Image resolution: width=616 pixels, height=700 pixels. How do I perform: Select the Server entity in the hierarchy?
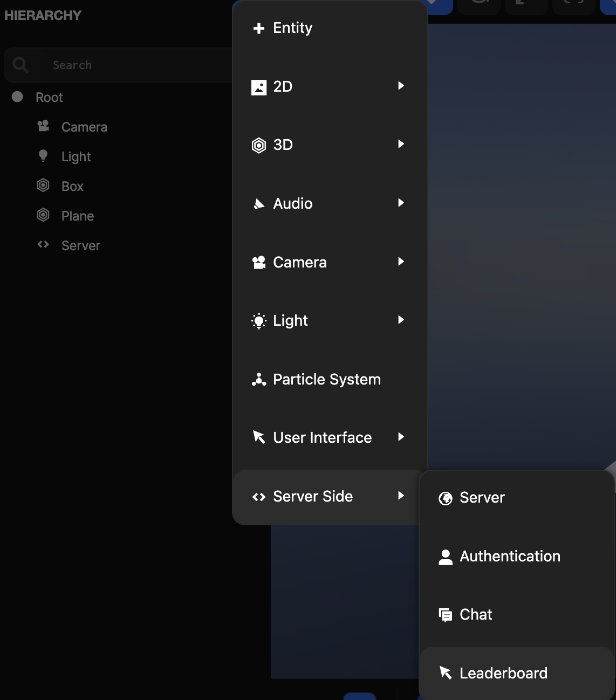(80, 245)
